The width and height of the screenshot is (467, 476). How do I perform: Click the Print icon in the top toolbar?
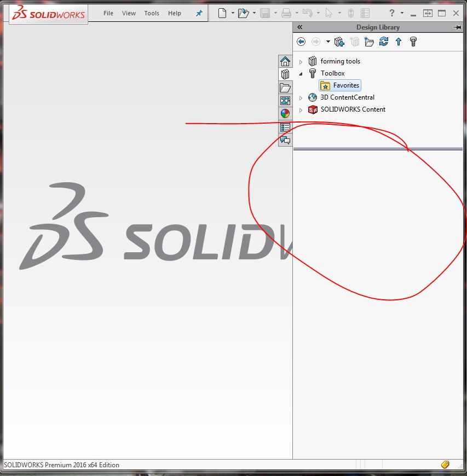coord(286,13)
